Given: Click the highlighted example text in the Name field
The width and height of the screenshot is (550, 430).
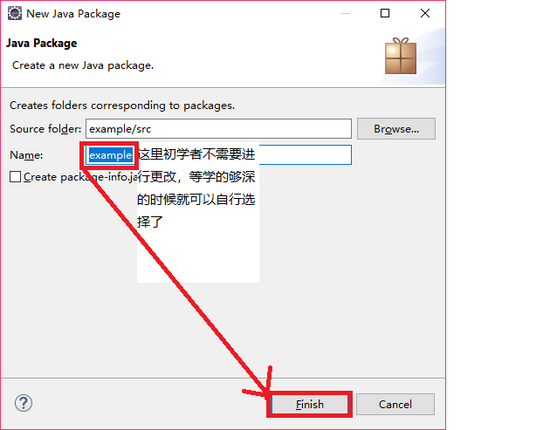Looking at the screenshot, I should pyautogui.click(x=110, y=155).
